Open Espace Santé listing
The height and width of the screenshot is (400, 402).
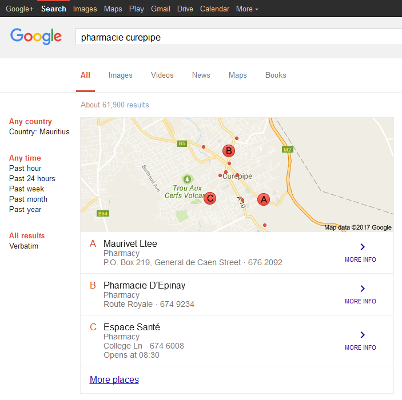coord(132,327)
